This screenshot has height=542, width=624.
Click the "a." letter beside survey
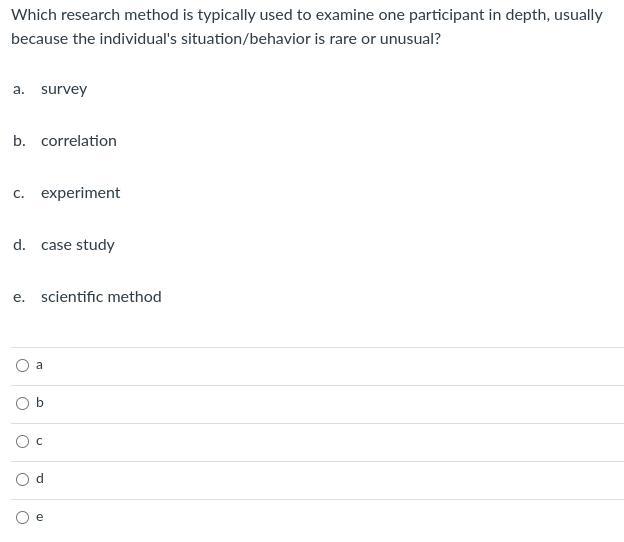tap(19, 89)
